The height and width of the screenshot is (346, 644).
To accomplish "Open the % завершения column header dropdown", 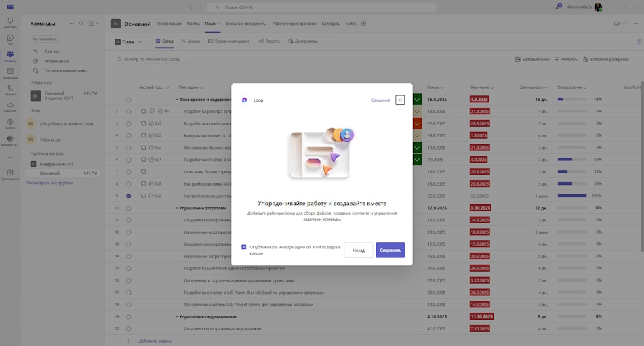I will point(584,87).
